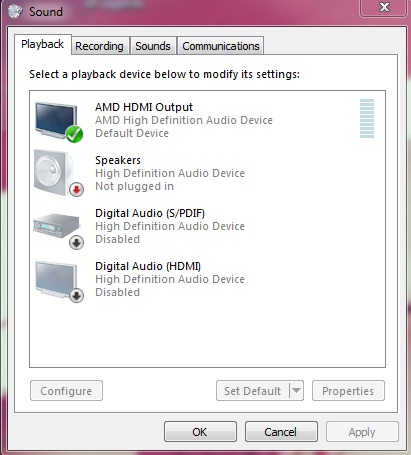Go to the Communications tab
Viewport: 411px width, 455px height.
coord(221,46)
